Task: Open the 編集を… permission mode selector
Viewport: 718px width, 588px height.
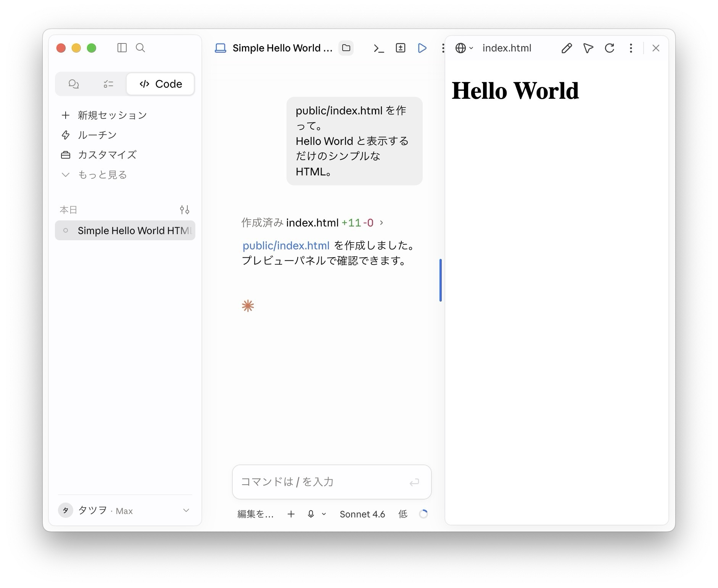Action: 255,514
